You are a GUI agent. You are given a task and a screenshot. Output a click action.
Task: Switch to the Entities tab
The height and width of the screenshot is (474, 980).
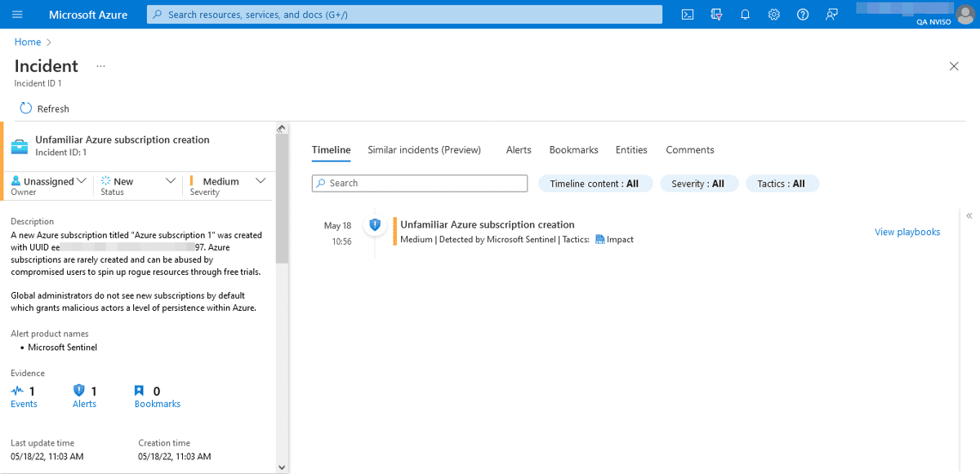coord(631,150)
